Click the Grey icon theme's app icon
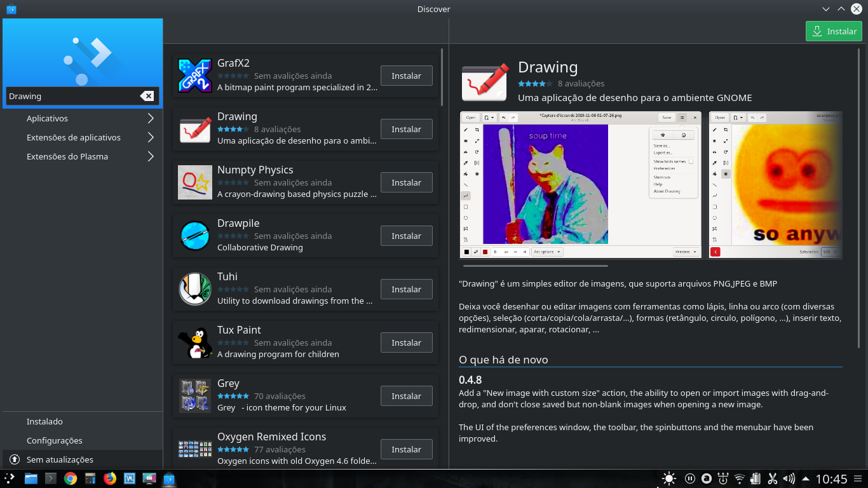The width and height of the screenshot is (868, 488). pos(194,395)
